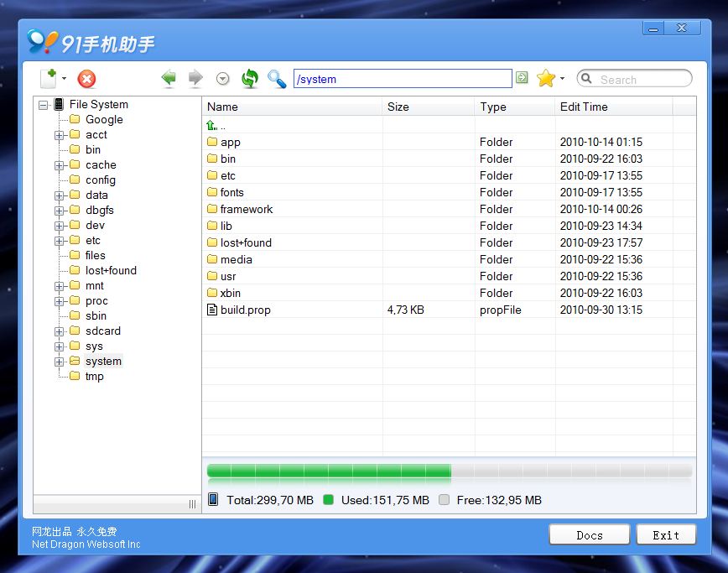Screen dimensions: 728x573
Task: Click the propFile type cell
Action: click(501, 310)
